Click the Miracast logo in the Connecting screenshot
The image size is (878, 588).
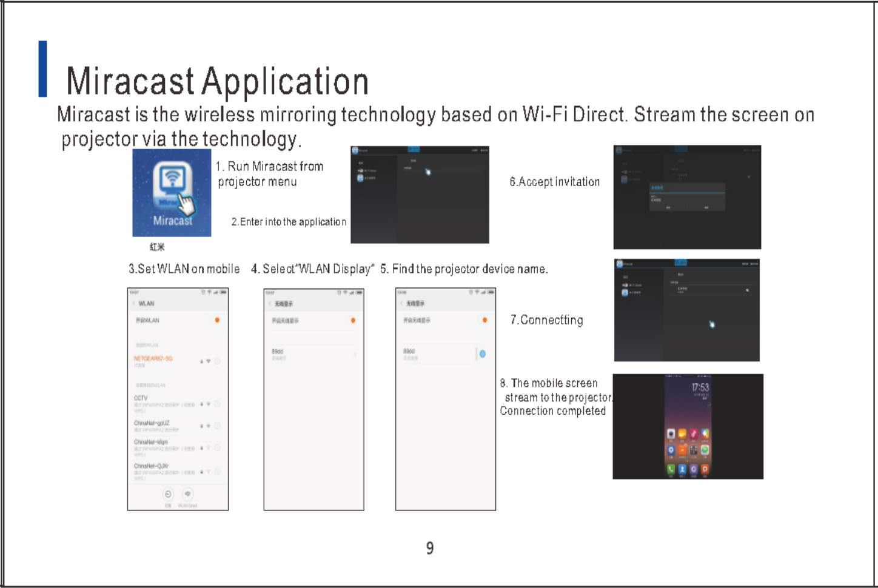point(619,264)
